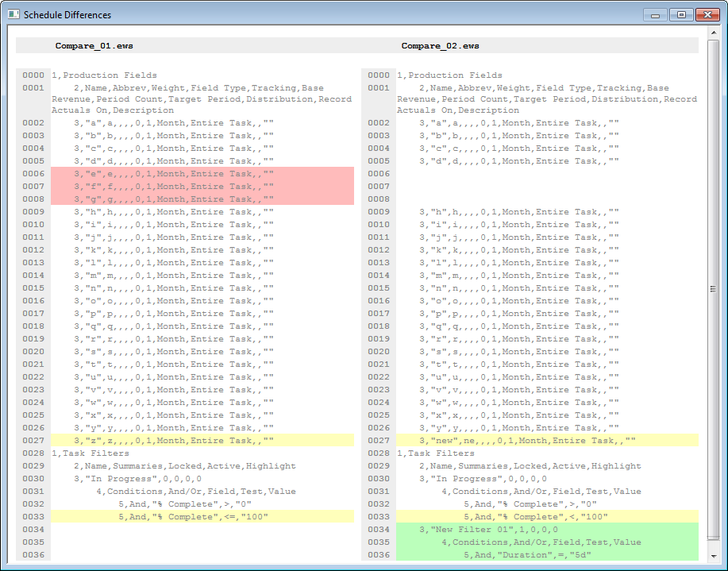Click line number 0036 in left pane
Image resolution: width=728 pixels, height=571 pixels.
33,555
